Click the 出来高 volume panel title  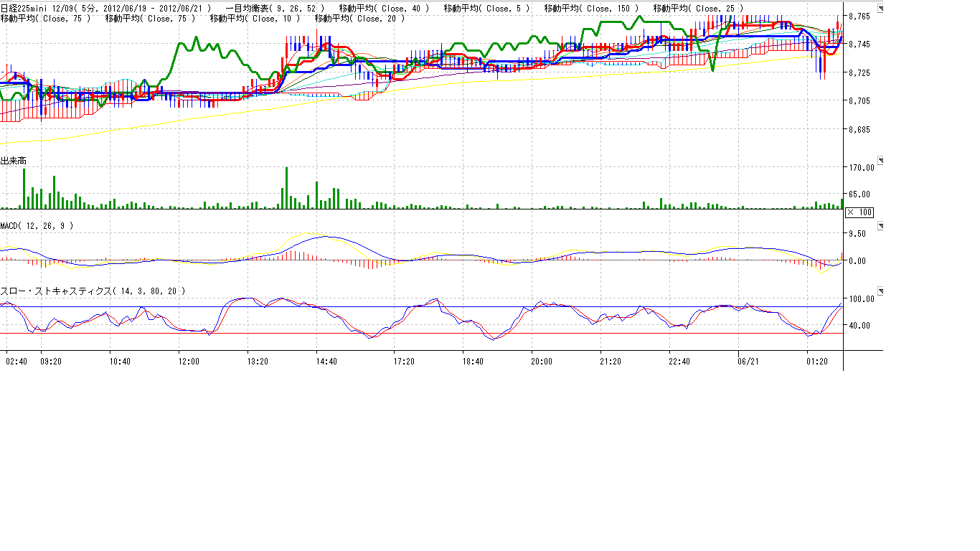(x=14, y=161)
